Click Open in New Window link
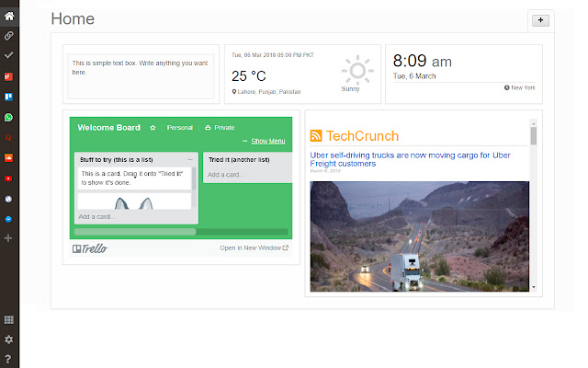The height and width of the screenshot is (368, 588). click(x=254, y=247)
